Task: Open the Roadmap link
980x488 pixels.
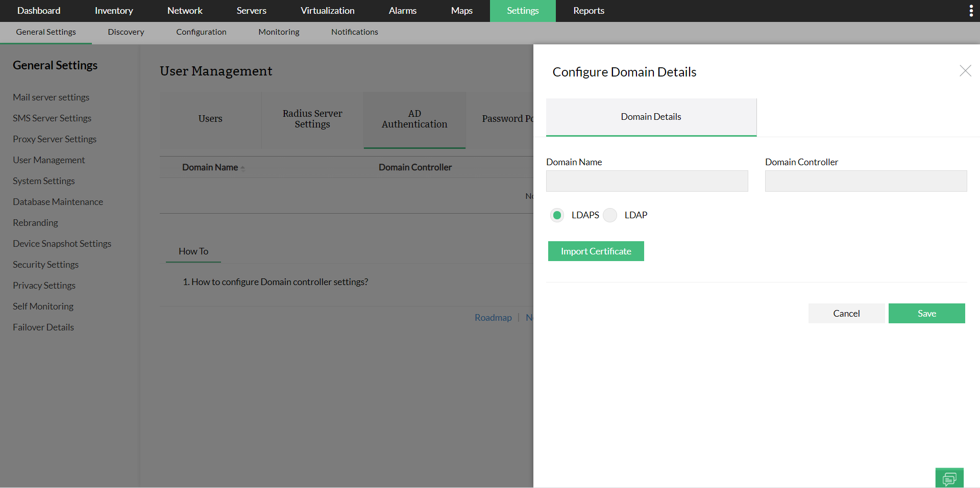Action: 493,318
